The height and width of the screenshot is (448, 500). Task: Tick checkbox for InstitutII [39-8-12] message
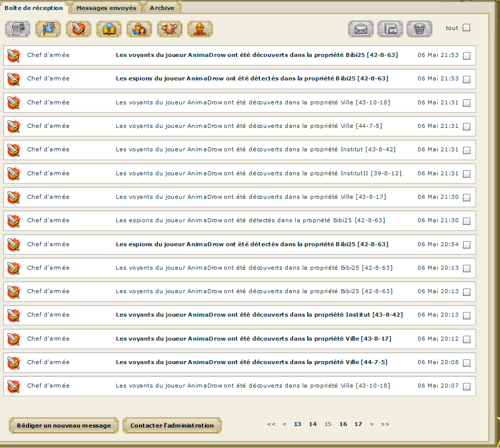(467, 174)
